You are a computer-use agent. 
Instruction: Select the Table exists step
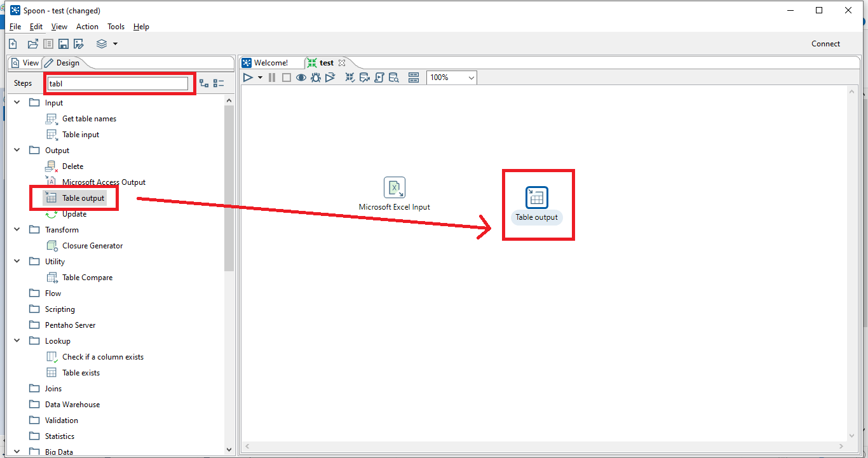pyautogui.click(x=81, y=373)
